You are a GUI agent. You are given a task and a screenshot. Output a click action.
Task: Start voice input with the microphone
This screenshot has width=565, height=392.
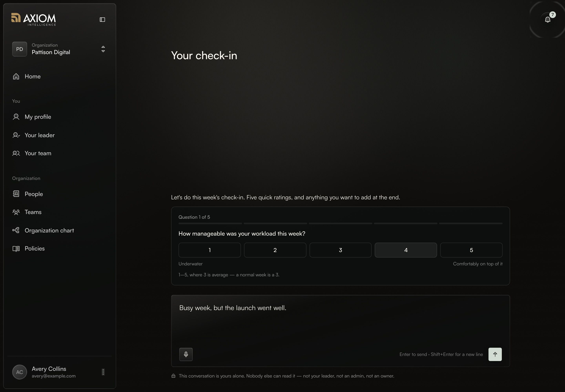point(186,354)
